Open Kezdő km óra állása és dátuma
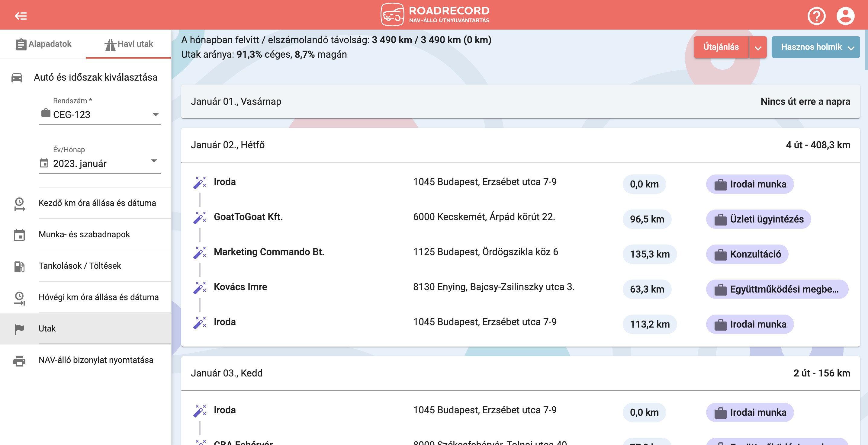Viewport: 868px width, 445px height. click(x=85, y=203)
